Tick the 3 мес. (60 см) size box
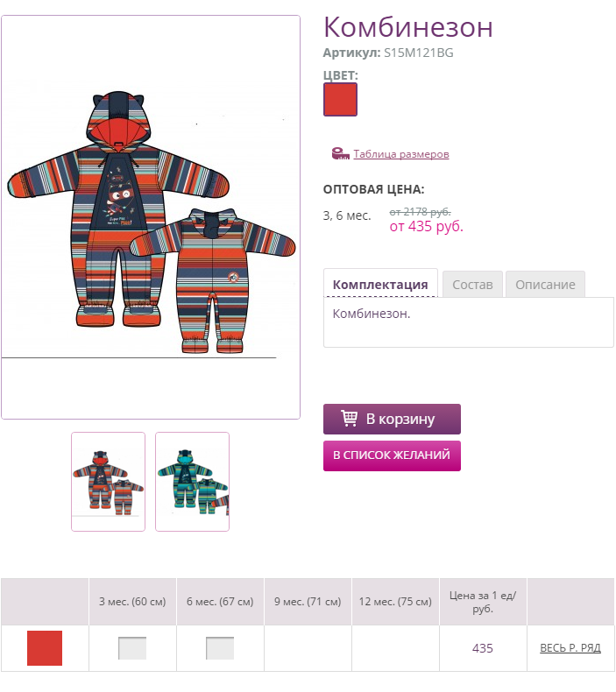This screenshot has width=616, height=692. (x=132, y=648)
